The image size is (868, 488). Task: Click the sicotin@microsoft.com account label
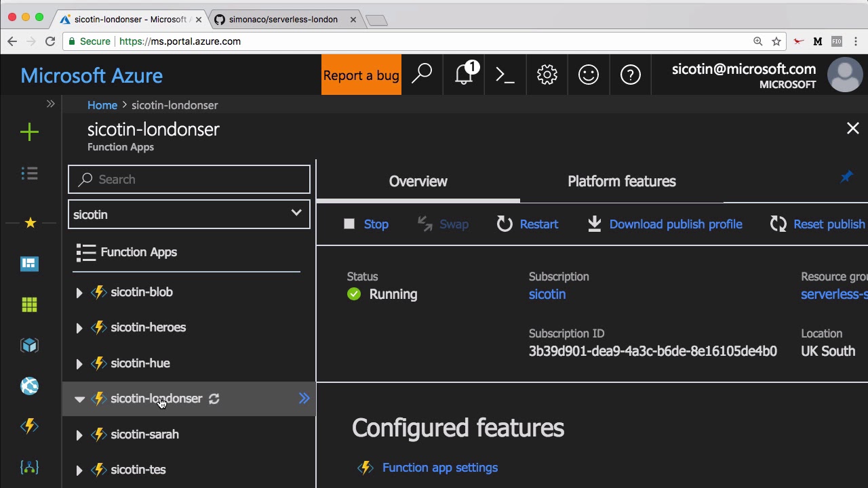coord(744,69)
